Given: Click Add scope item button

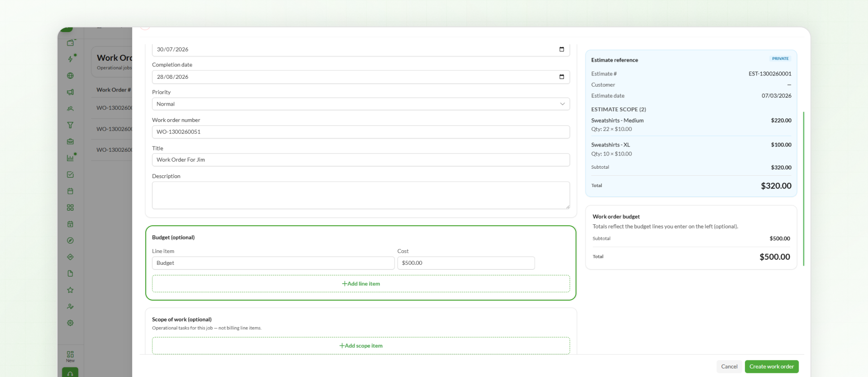Looking at the screenshot, I should (x=361, y=346).
